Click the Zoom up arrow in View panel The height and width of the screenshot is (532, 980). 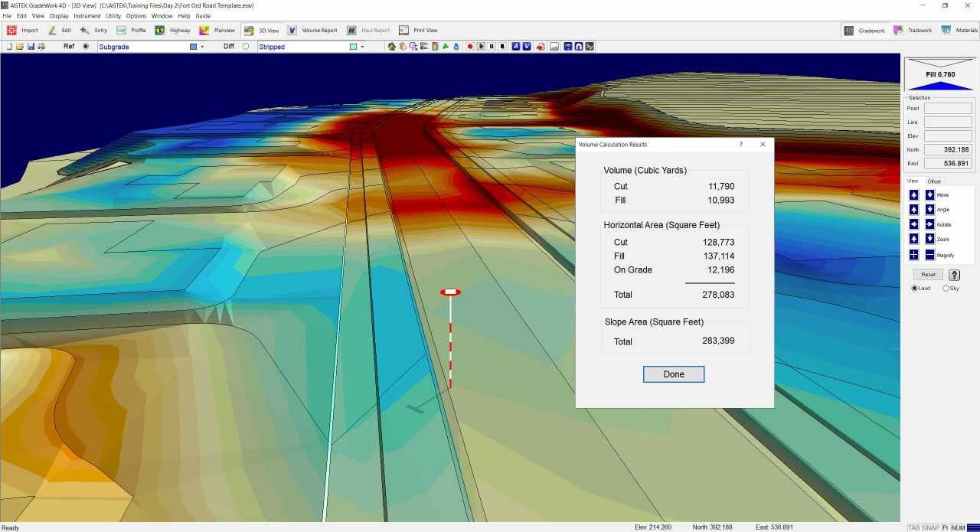913,239
